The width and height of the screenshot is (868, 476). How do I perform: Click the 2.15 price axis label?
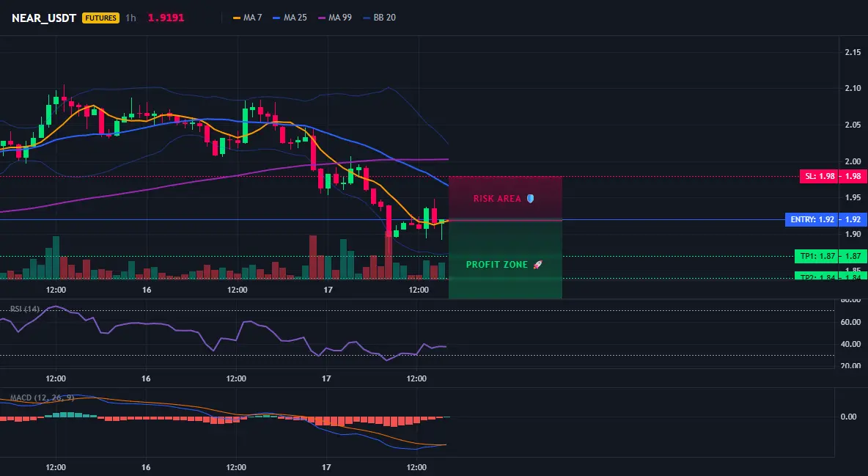(853, 52)
